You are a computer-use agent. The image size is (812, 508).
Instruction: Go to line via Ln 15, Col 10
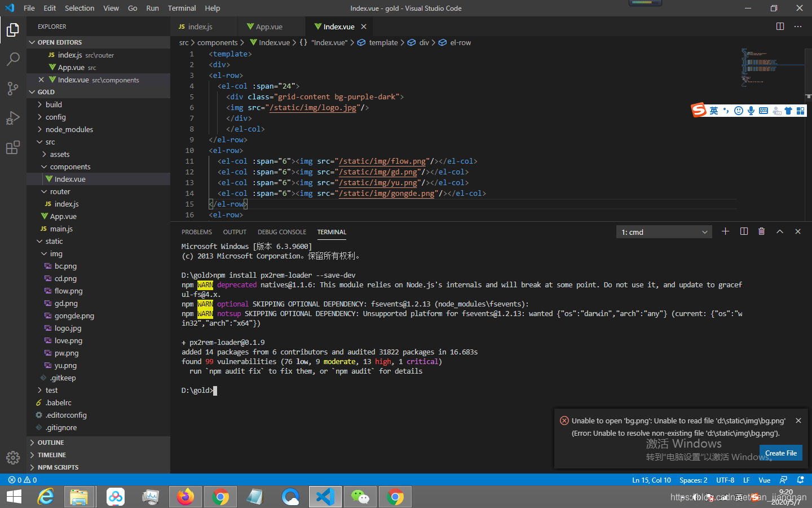pyautogui.click(x=651, y=480)
